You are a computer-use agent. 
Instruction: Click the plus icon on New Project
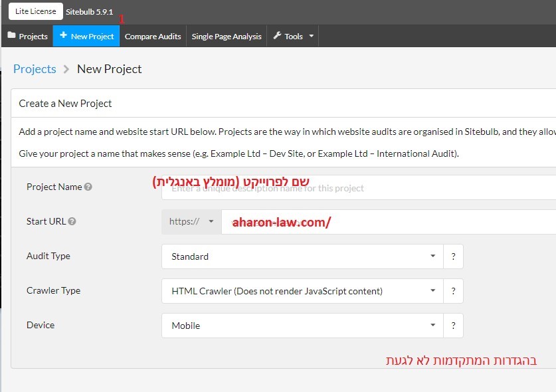64,35
